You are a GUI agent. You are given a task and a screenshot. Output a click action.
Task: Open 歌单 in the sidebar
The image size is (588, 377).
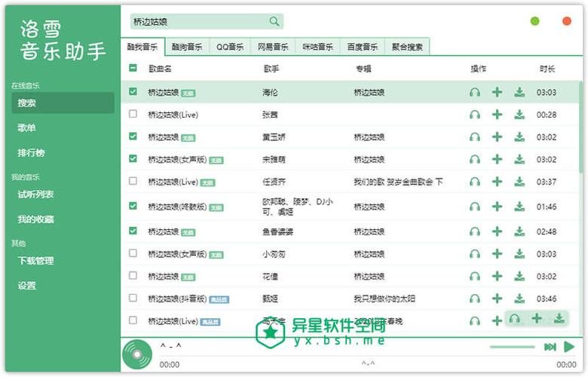[x=63, y=128]
